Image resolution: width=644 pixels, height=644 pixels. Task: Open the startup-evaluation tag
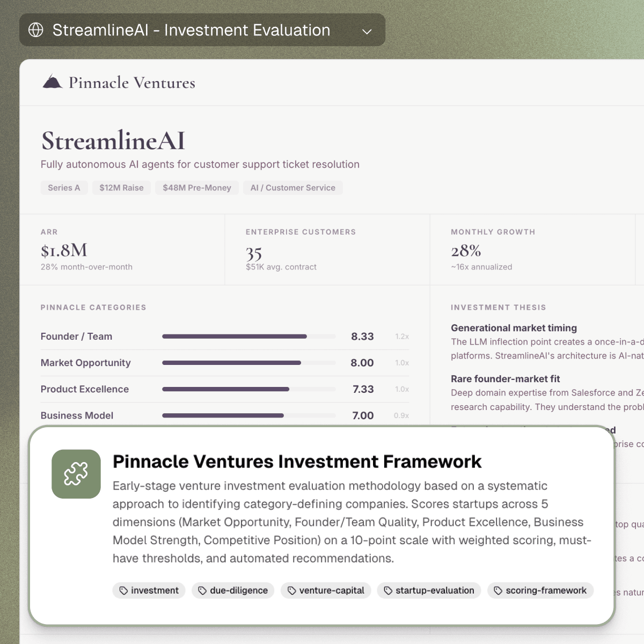pyautogui.click(x=429, y=590)
